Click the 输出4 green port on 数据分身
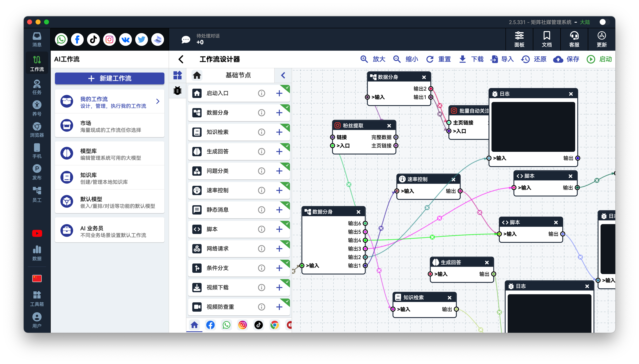This screenshot has height=364, width=639. tap(365, 240)
